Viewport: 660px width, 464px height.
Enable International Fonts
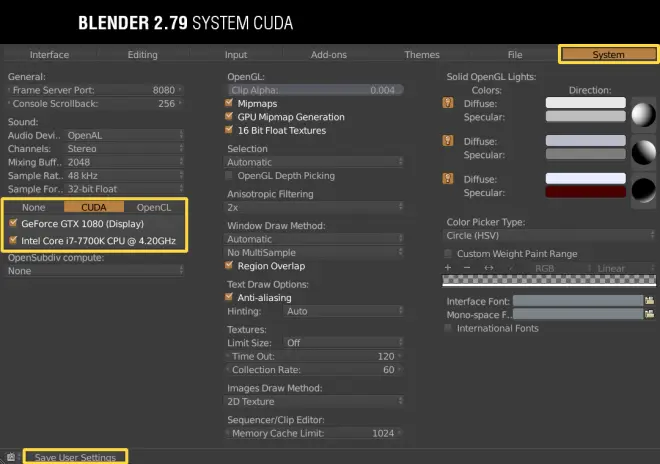tap(448, 328)
